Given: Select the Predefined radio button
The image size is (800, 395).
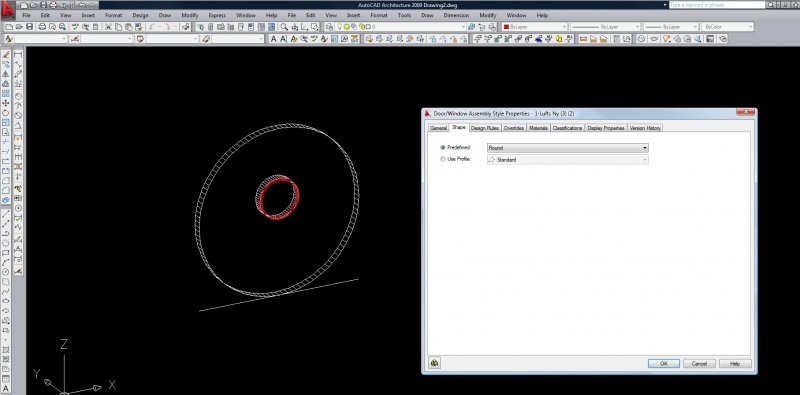Looking at the screenshot, I should [443, 147].
